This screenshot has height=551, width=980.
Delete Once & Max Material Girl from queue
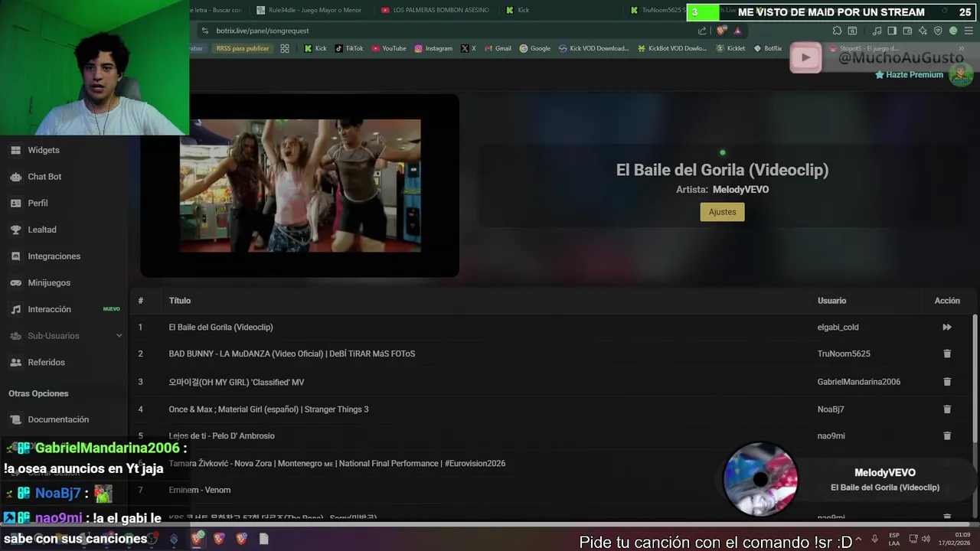tap(947, 409)
